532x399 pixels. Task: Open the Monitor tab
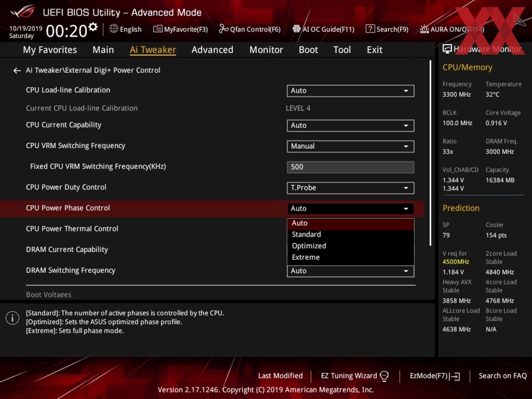[266, 50]
